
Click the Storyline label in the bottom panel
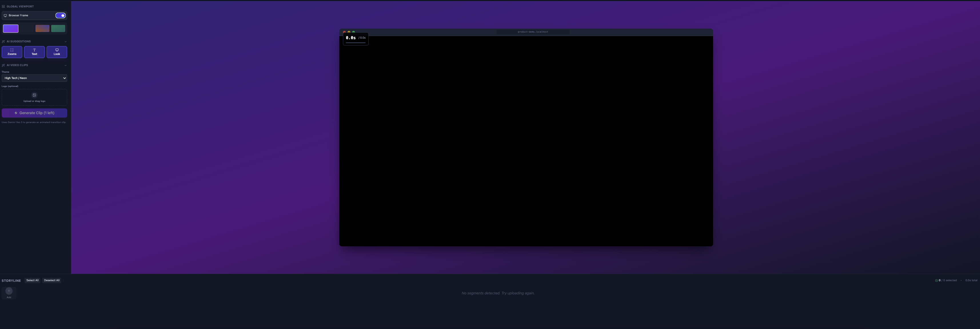(x=11, y=280)
